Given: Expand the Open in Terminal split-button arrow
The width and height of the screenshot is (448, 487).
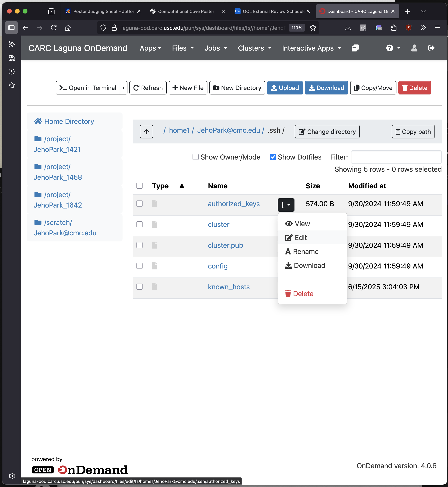Looking at the screenshot, I should 124,88.
